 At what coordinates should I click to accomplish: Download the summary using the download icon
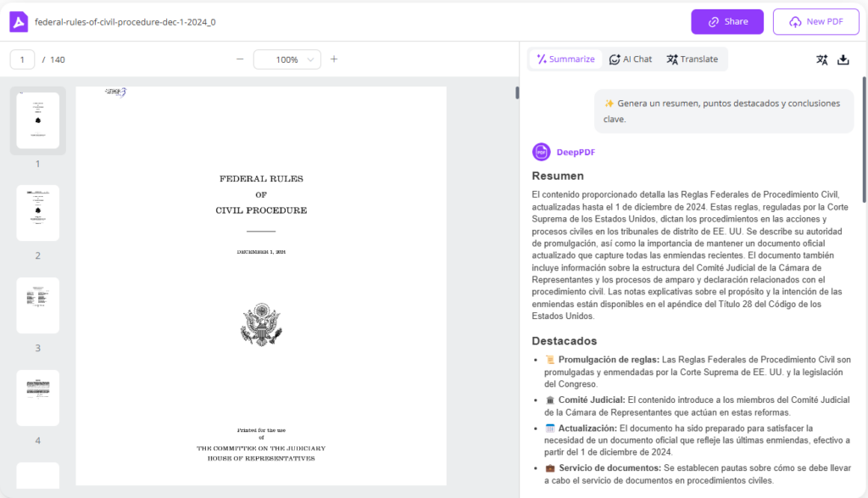pyautogui.click(x=843, y=59)
